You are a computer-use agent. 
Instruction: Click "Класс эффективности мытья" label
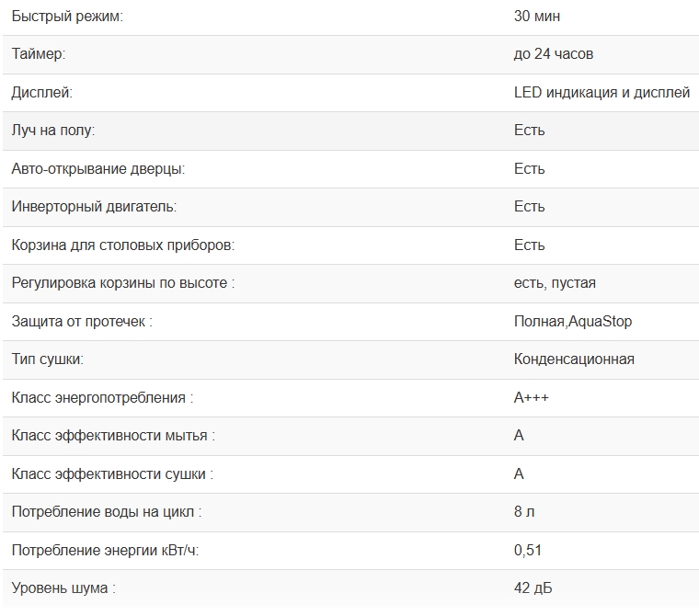coord(113,436)
